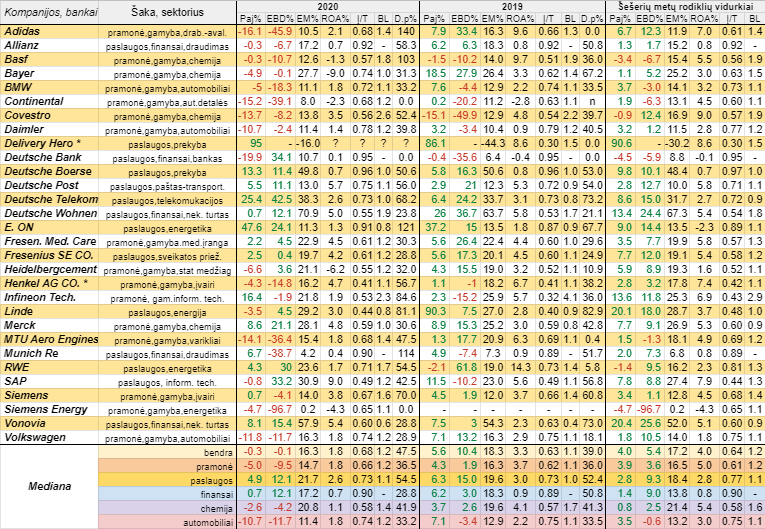Click the 2020 year group header
765x529 pixels.
pos(328,7)
